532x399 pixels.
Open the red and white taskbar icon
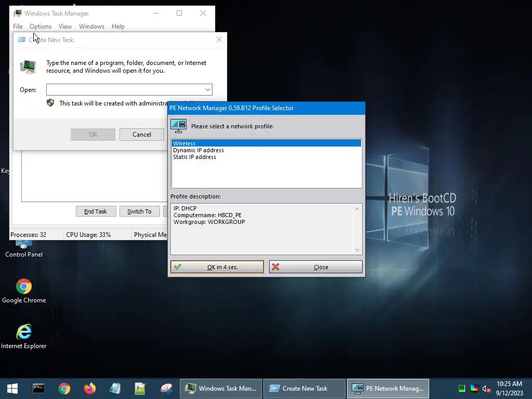tap(166, 389)
